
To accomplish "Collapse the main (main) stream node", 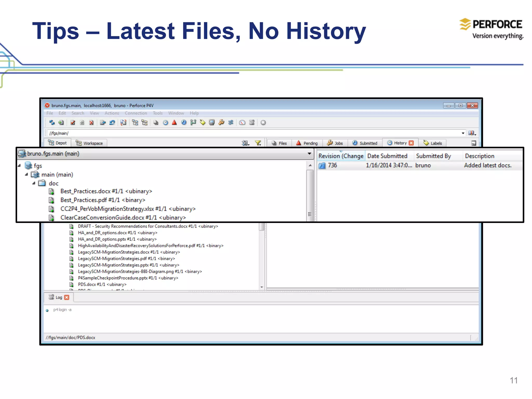I will click(26, 174).
